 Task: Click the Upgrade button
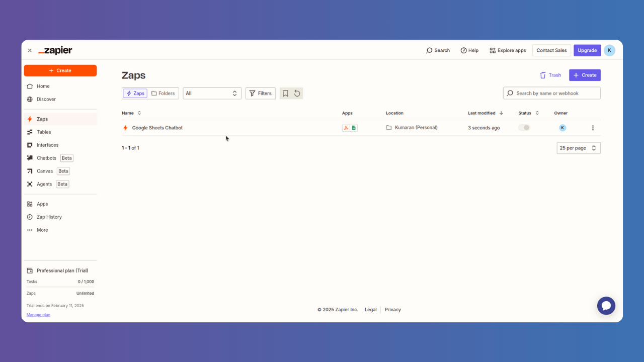pos(587,50)
